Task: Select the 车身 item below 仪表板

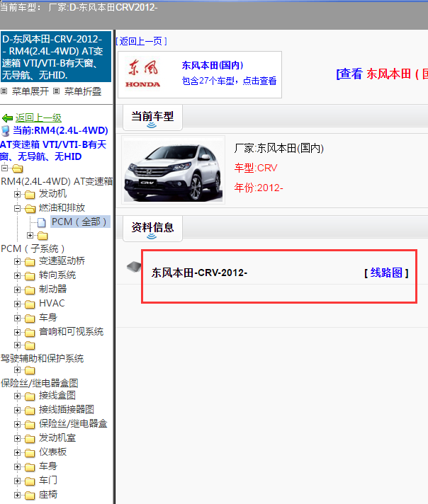Action: tap(48, 466)
